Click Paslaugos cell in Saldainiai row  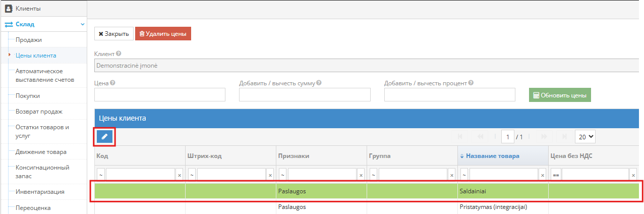coord(321,191)
